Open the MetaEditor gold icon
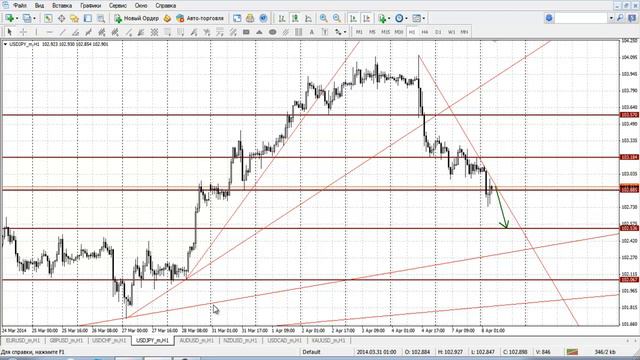The height and width of the screenshot is (360, 640). click(x=167, y=18)
